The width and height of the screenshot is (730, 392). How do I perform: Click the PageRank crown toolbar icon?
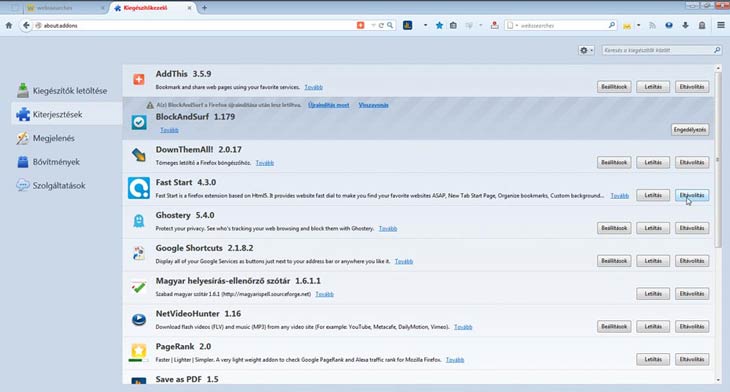(627, 26)
